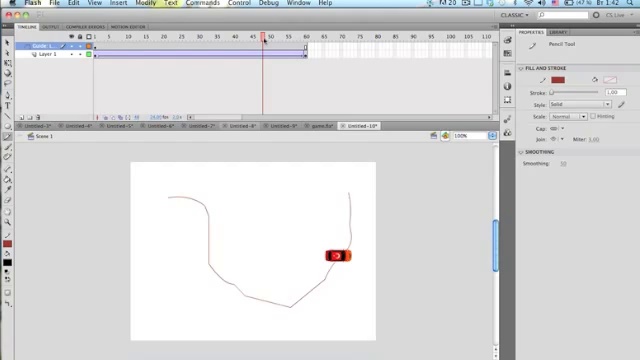Open the fill color swatch in Properties
This screenshot has height=360, width=640.
coord(610,80)
